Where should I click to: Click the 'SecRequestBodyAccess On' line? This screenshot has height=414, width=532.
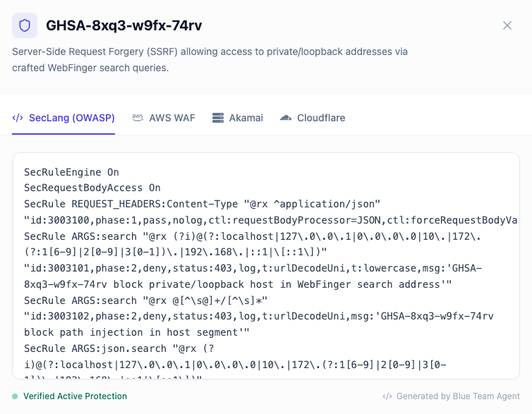pyautogui.click(x=92, y=188)
